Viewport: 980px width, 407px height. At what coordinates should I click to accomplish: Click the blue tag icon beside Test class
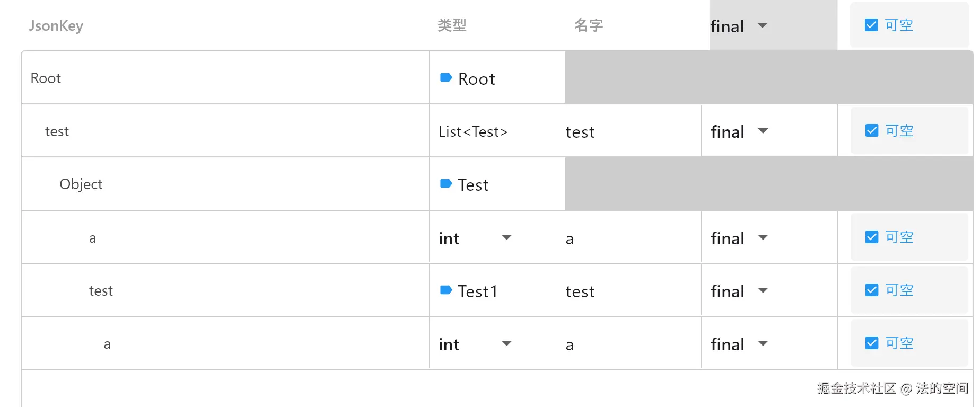coord(445,184)
